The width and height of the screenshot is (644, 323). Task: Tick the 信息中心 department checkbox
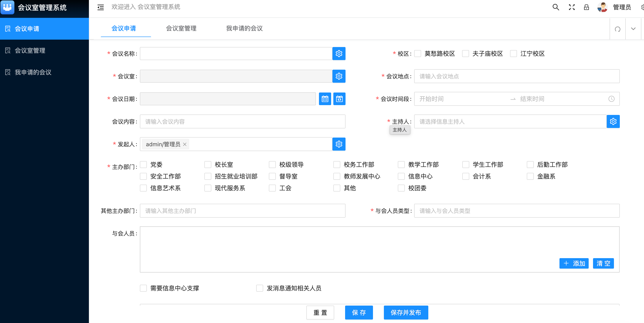401,176
